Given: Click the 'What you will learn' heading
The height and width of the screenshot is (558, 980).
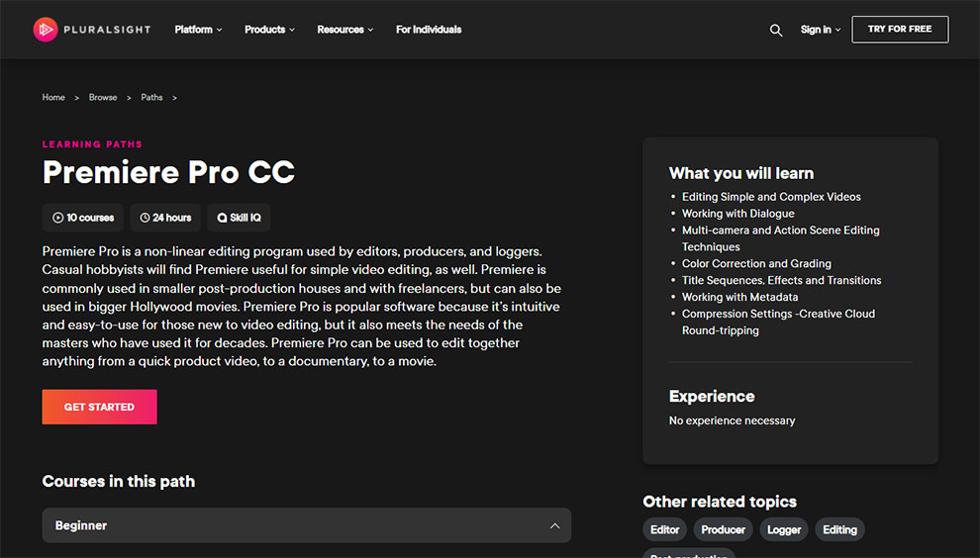Looking at the screenshot, I should (x=741, y=173).
